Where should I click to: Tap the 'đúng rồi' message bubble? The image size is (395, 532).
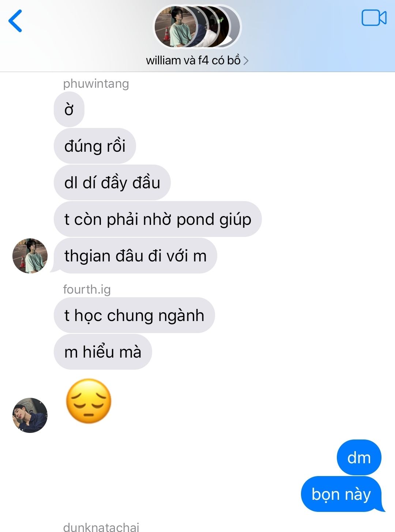tap(95, 146)
